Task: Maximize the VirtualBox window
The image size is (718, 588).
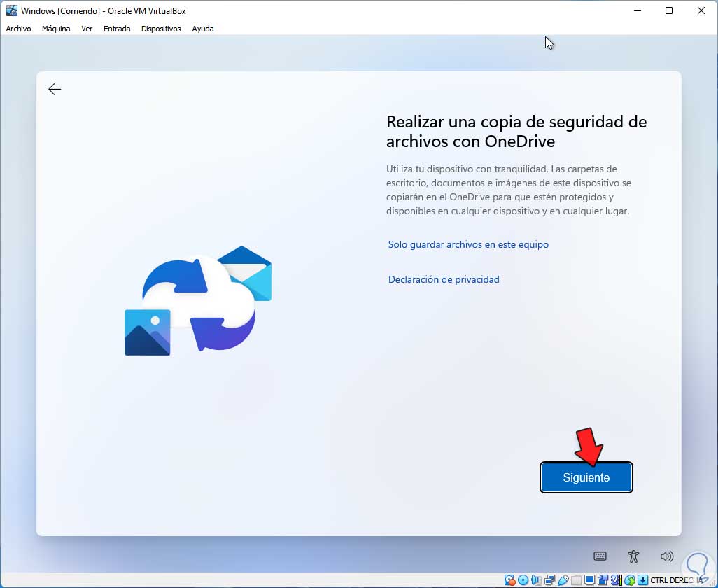Action: [x=669, y=10]
